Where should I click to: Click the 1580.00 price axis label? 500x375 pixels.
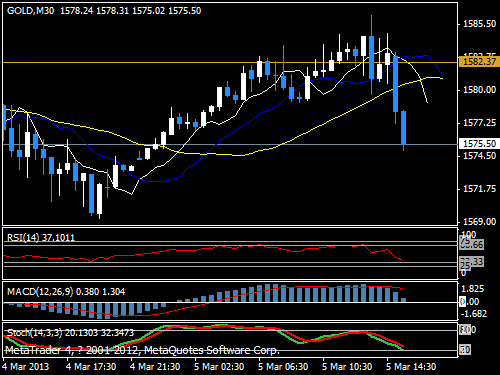[480, 90]
